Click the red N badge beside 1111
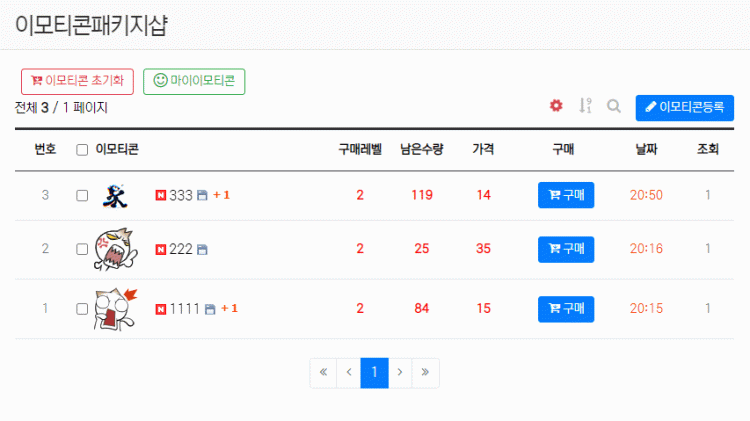Image resolution: width=750 pixels, height=421 pixels. point(161,309)
